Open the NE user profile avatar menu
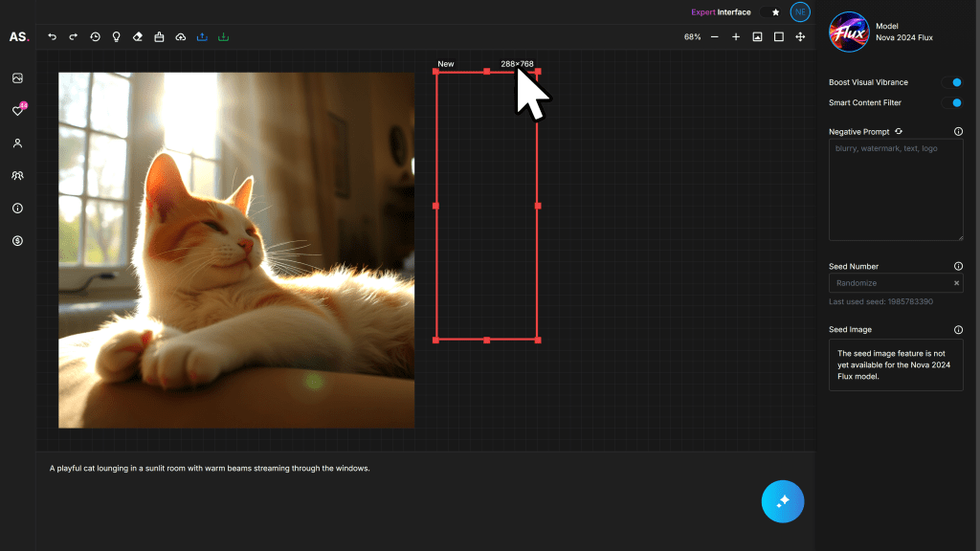 pyautogui.click(x=800, y=12)
